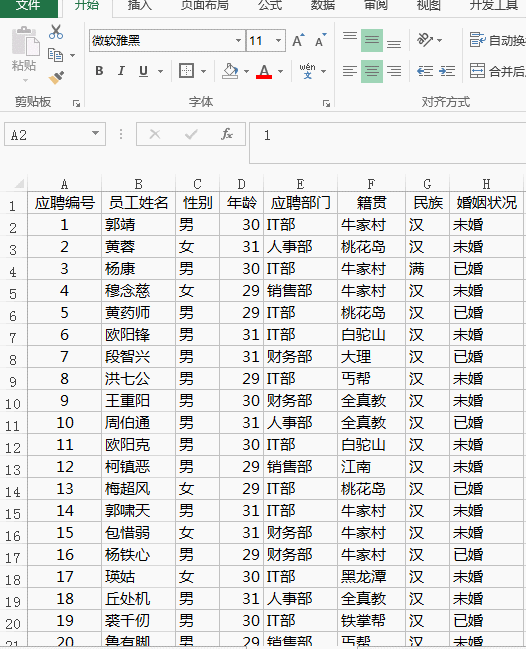
Task: Increase font size with large A icon
Action: [298, 41]
